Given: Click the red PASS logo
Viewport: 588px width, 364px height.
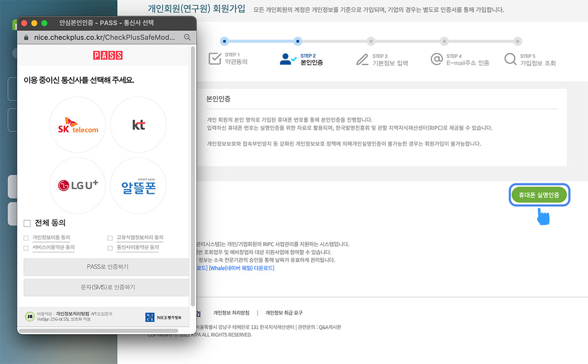Looking at the screenshot, I should (107, 55).
